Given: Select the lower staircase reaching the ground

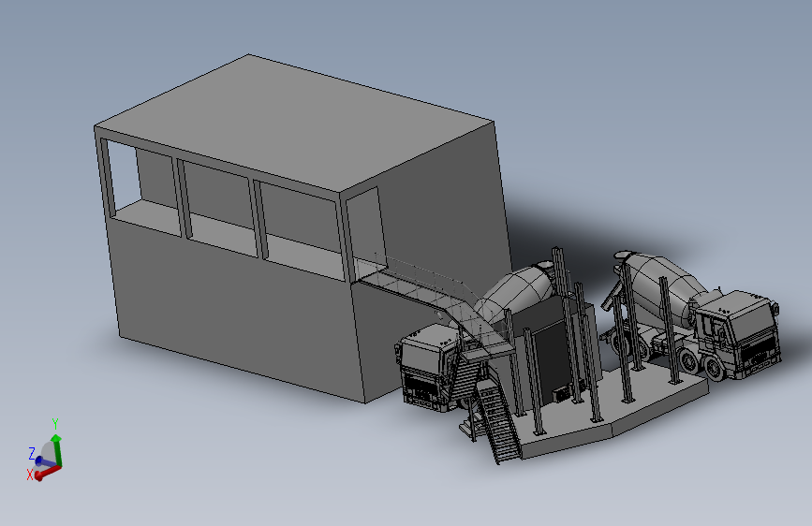Looking at the screenshot, I should 497,421.
